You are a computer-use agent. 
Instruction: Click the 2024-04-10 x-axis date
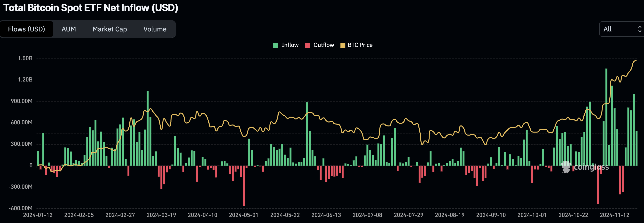[x=203, y=215]
